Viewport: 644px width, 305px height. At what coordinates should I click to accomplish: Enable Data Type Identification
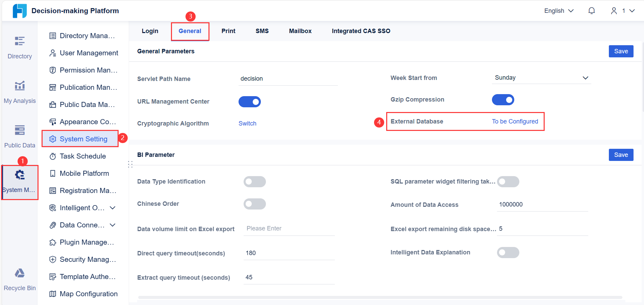pos(255,182)
